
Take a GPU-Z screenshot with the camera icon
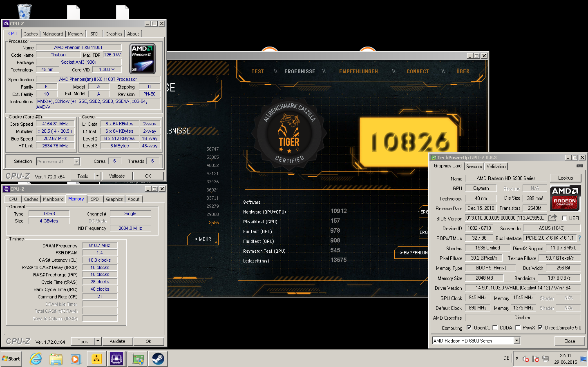[x=579, y=166]
